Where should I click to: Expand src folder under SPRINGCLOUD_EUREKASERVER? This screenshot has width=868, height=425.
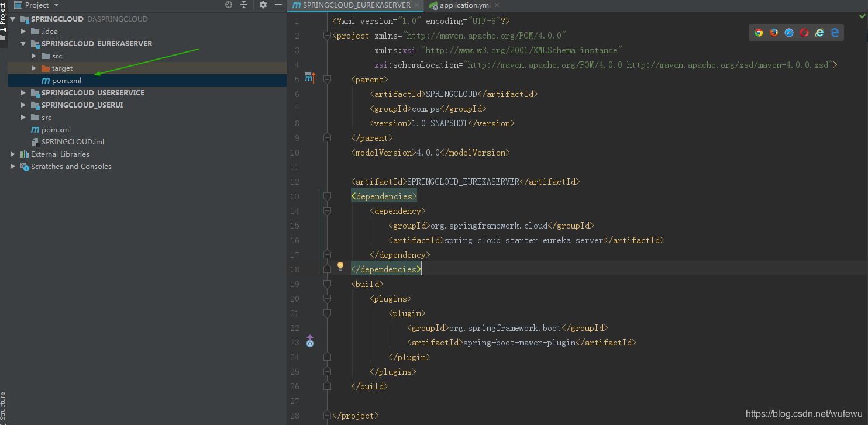tap(34, 56)
